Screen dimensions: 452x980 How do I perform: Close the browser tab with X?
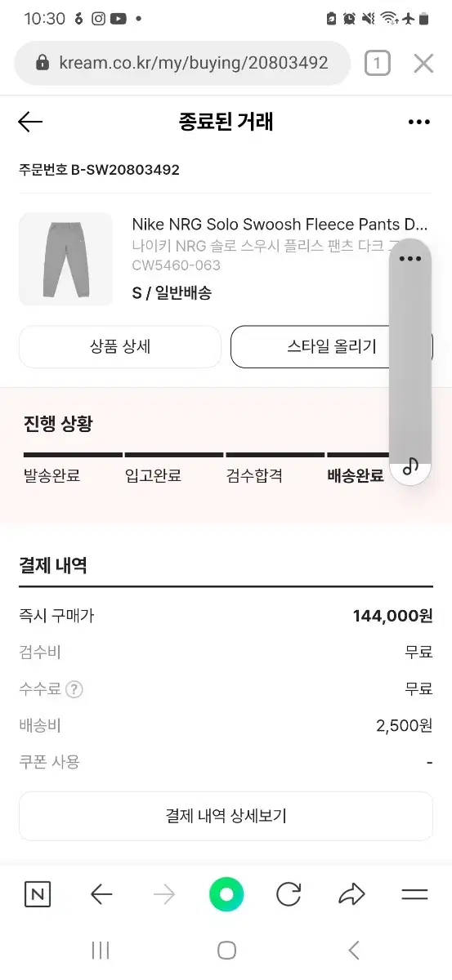tap(423, 63)
